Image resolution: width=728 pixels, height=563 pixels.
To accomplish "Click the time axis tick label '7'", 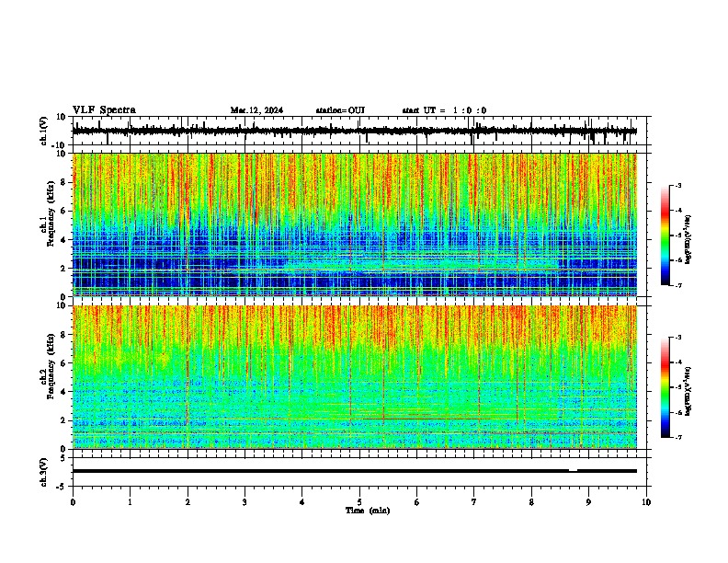I will click(x=474, y=502).
